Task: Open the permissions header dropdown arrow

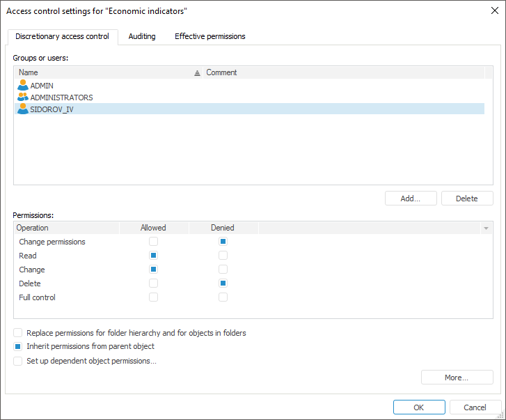Action: coord(487,228)
